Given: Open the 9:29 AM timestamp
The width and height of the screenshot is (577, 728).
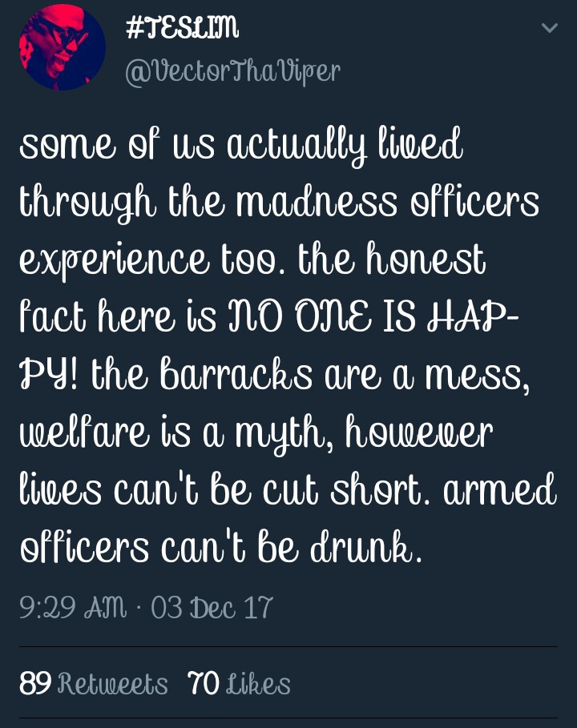Looking at the screenshot, I should pyautogui.click(x=73, y=607).
